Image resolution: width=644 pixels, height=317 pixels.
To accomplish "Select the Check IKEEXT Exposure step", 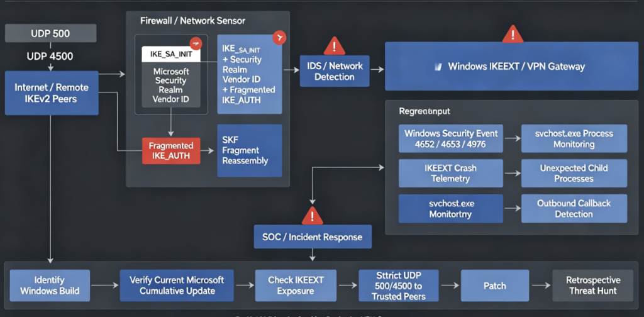I will click(x=296, y=286).
